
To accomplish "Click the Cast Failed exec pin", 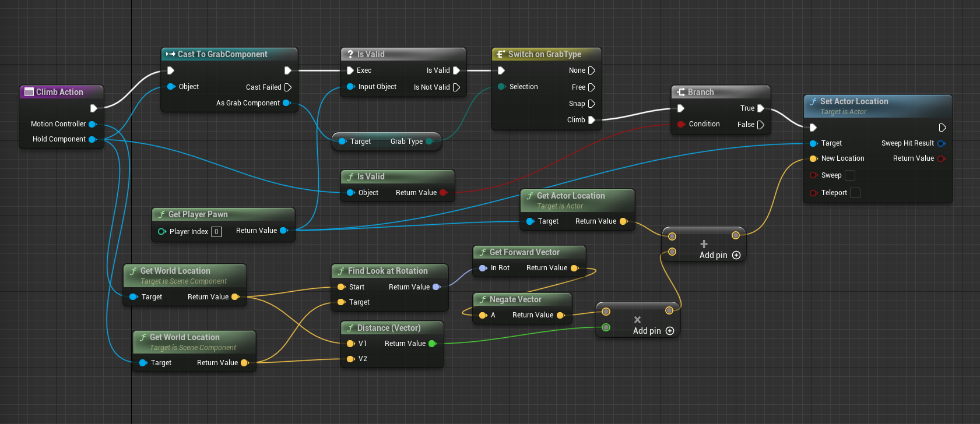I will point(287,87).
